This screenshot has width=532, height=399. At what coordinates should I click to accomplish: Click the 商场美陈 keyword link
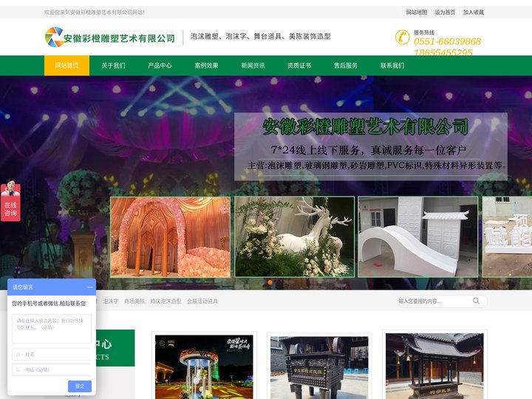(134, 301)
